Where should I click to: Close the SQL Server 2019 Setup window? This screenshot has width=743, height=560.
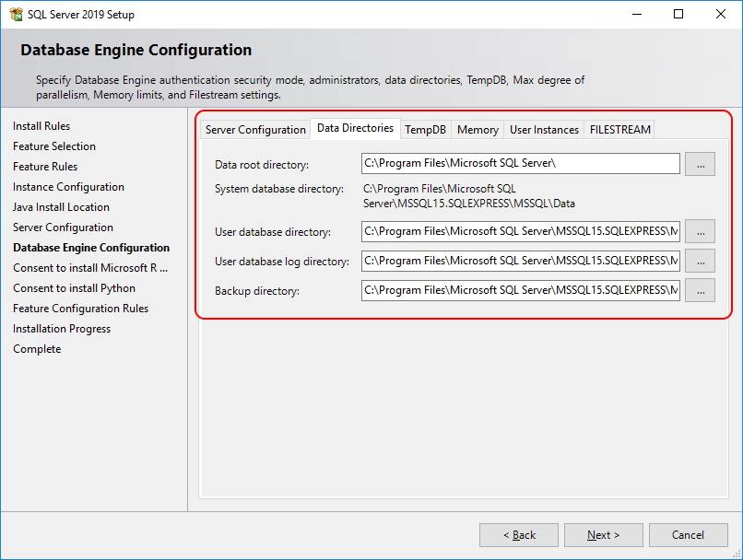pos(721,14)
